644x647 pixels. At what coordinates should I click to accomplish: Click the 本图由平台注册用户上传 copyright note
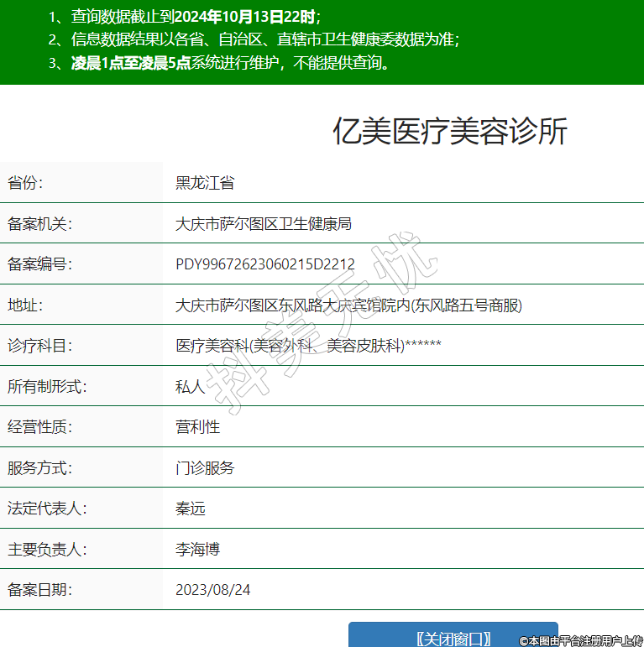580,640
